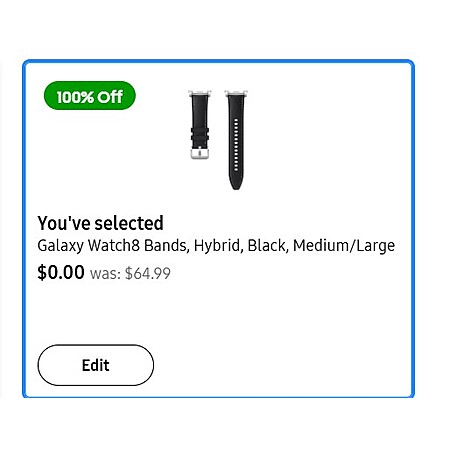The image size is (450, 450).
Task: Click the "Medium/Large" size text
Action: (x=344, y=246)
